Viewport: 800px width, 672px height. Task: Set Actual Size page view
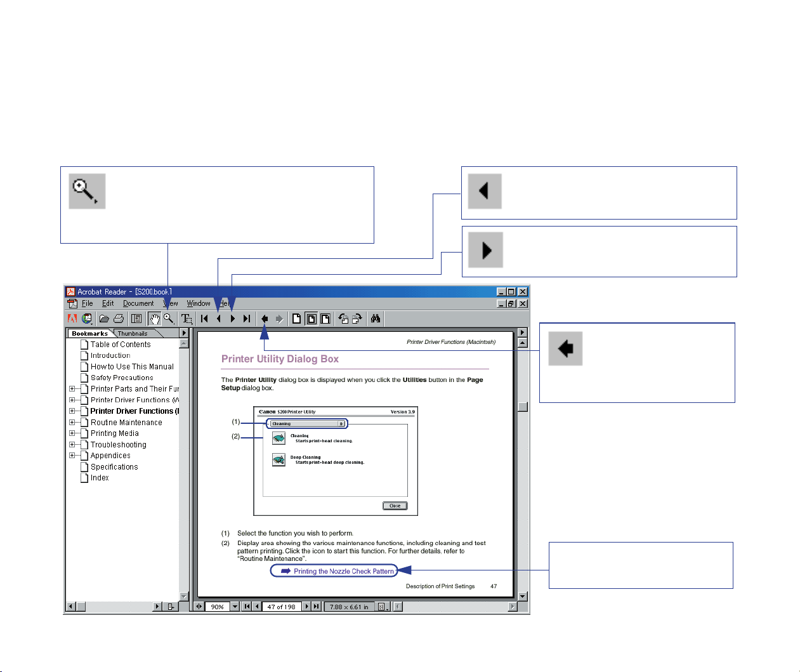(x=296, y=319)
